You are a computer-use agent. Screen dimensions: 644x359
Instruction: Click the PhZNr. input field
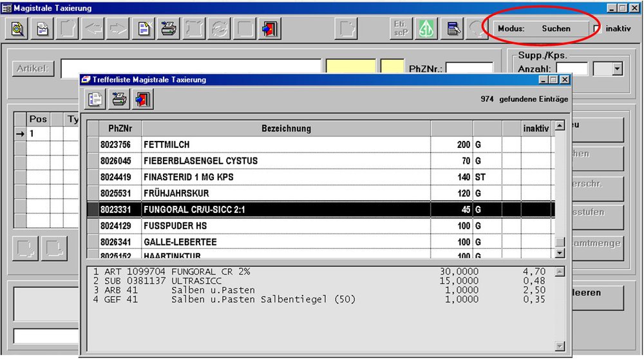(x=469, y=68)
